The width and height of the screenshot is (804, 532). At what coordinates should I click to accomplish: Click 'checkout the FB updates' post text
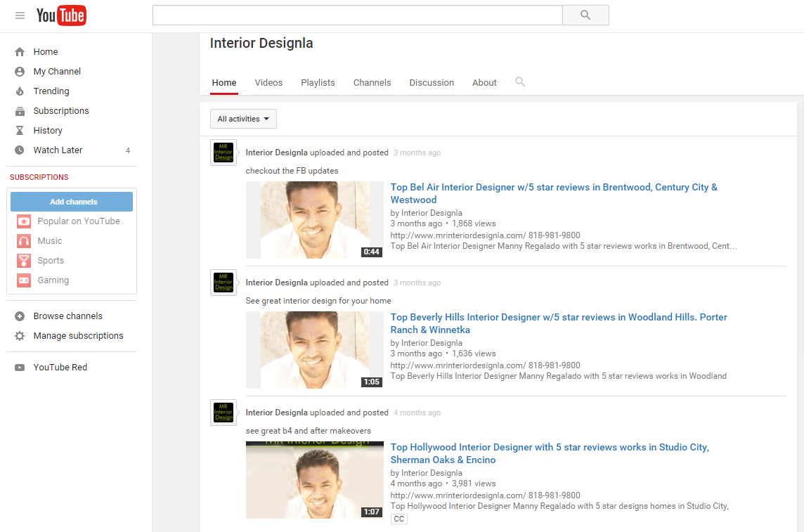(x=292, y=171)
